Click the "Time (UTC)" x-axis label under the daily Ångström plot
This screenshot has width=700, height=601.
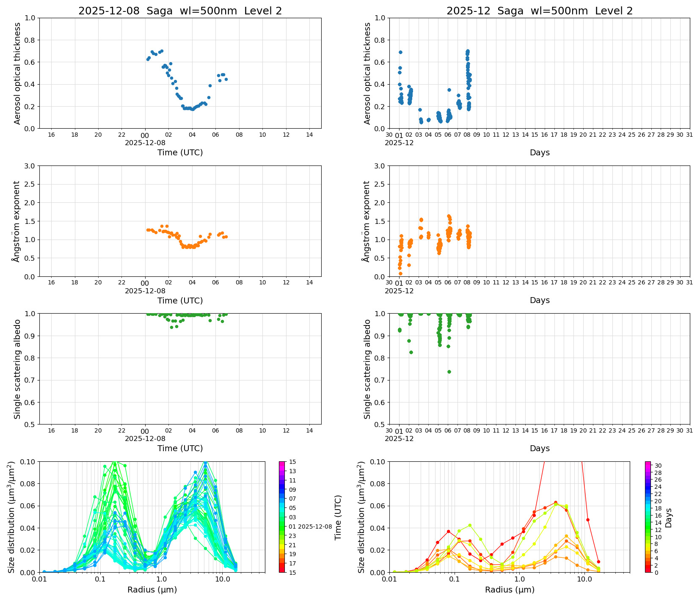180,300
